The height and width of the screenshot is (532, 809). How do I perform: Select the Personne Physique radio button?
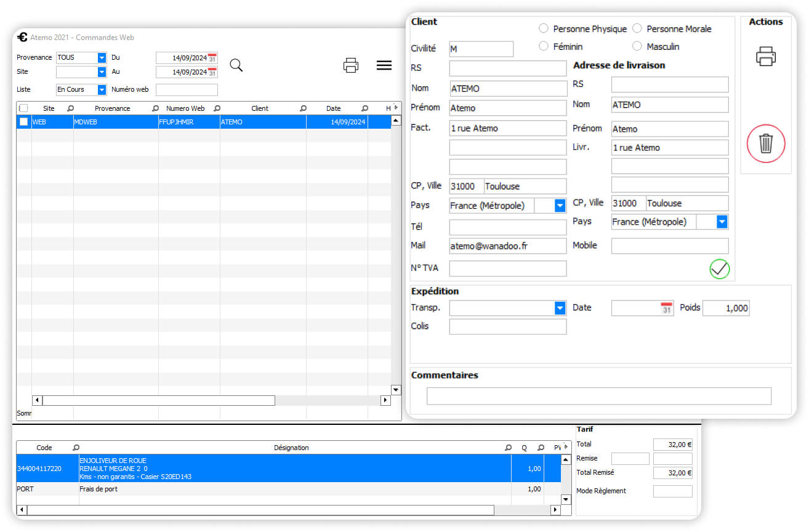tap(544, 28)
